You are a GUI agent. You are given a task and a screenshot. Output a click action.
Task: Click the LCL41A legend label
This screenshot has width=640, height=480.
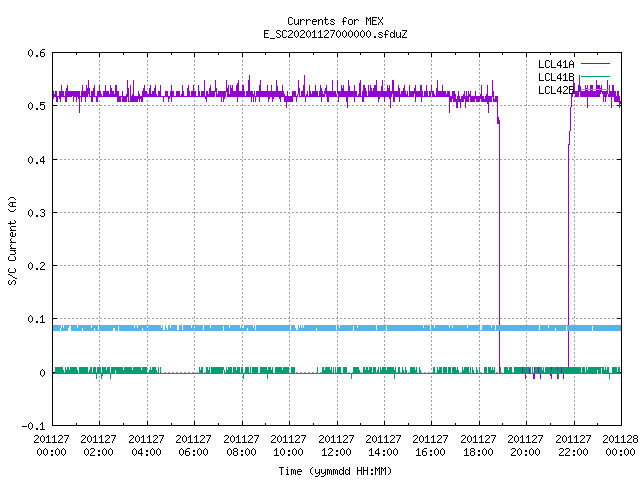click(556, 64)
